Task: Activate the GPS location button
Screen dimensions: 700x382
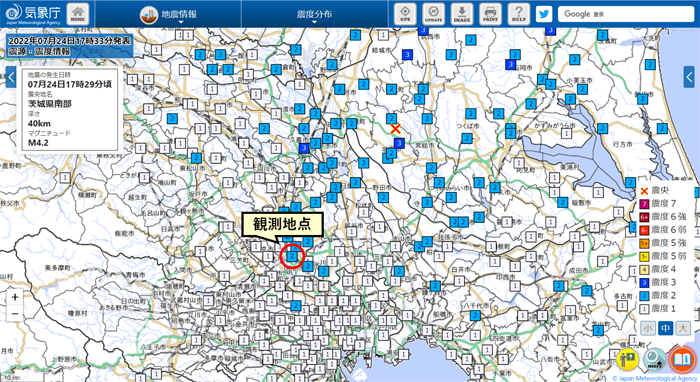Action: coord(405,14)
